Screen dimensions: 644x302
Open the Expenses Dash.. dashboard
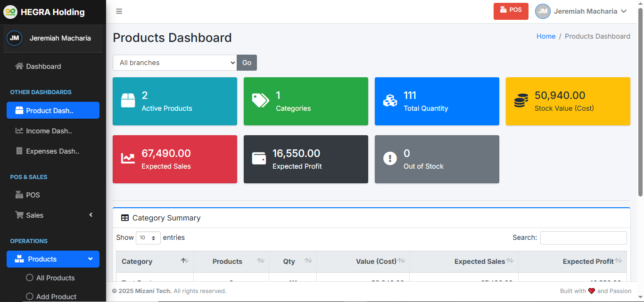point(50,151)
